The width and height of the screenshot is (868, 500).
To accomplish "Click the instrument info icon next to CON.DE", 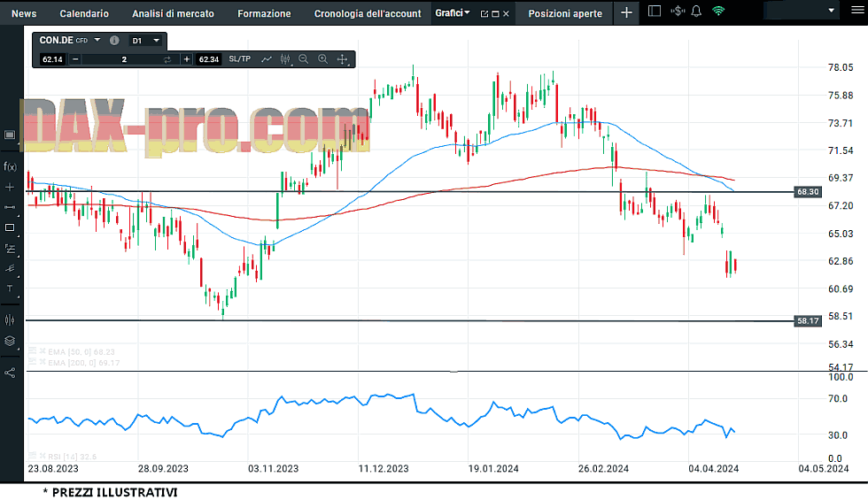I will click(114, 41).
